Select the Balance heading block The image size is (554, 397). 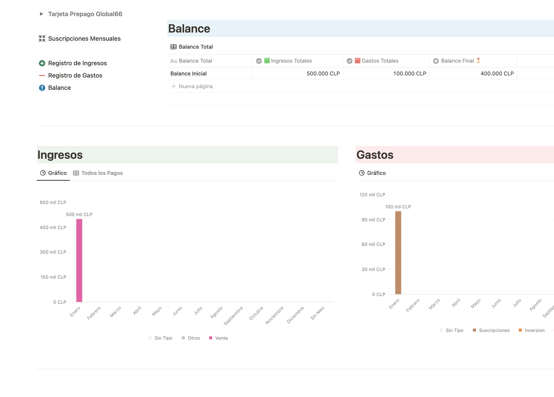click(360, 29)
